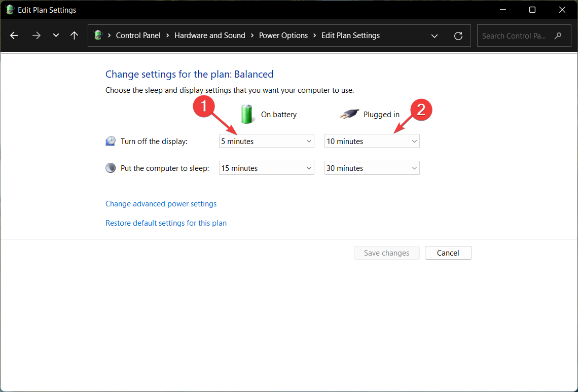The height and width of the screenshot is (392, 578).
Task: Go to Hardware and Sound breadcrumb
Action: (x=209, y=35)
